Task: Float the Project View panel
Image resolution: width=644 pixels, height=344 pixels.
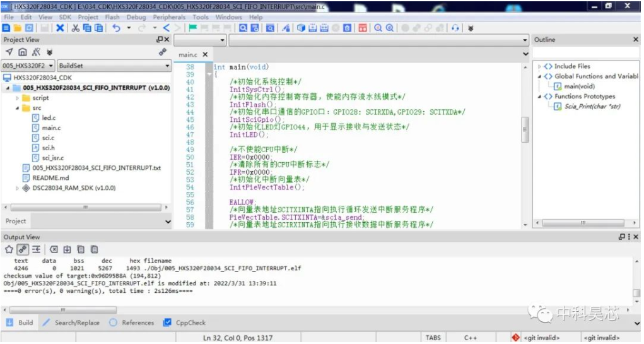Action: pyautogui.click(x=160, y=40)
